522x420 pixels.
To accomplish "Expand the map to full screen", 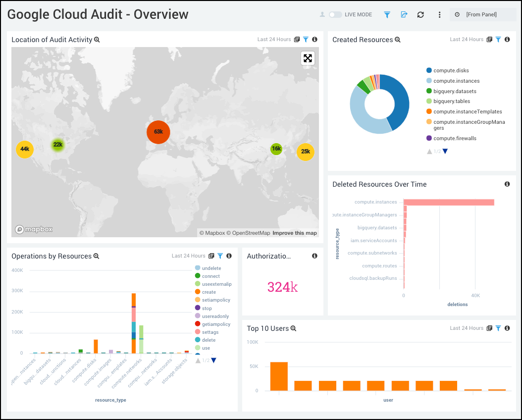I will (308, 58).
